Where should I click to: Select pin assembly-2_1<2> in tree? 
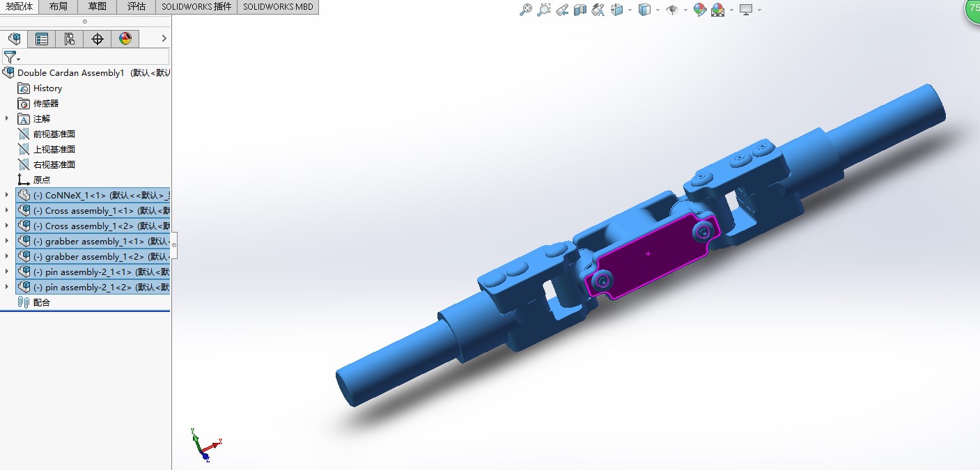click(x=93, y=287)
